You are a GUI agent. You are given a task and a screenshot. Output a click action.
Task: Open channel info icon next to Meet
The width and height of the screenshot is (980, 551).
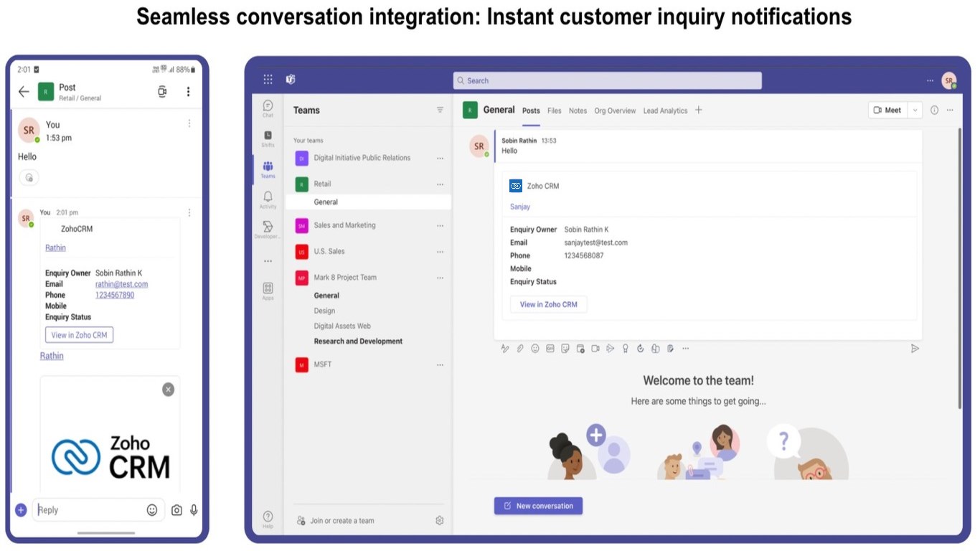pos(934,110)
